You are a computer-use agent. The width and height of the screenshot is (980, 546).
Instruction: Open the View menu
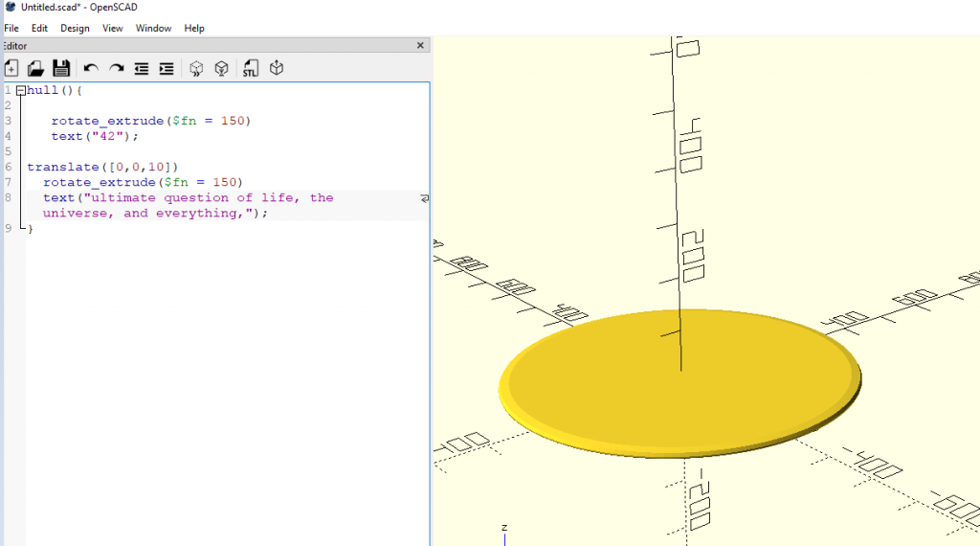coord(113,28)
